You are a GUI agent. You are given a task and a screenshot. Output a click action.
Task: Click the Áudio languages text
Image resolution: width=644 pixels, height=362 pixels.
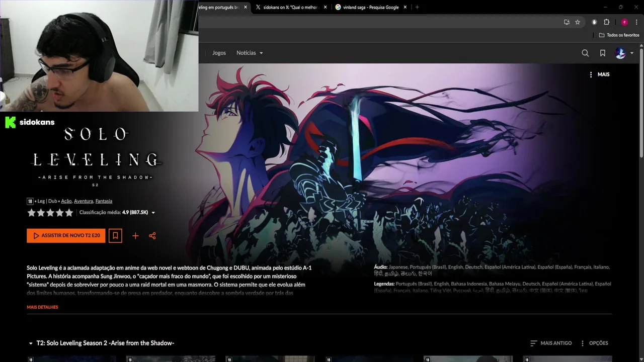tap(492, 270)
